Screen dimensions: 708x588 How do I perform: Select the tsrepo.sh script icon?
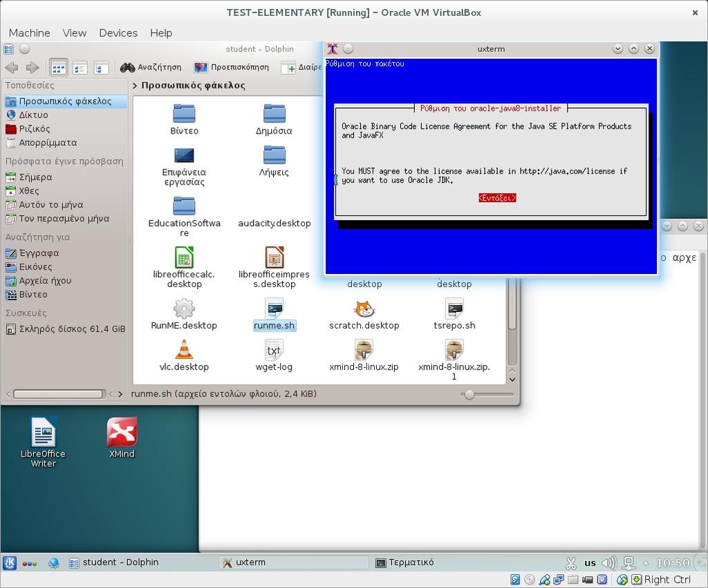454,309
